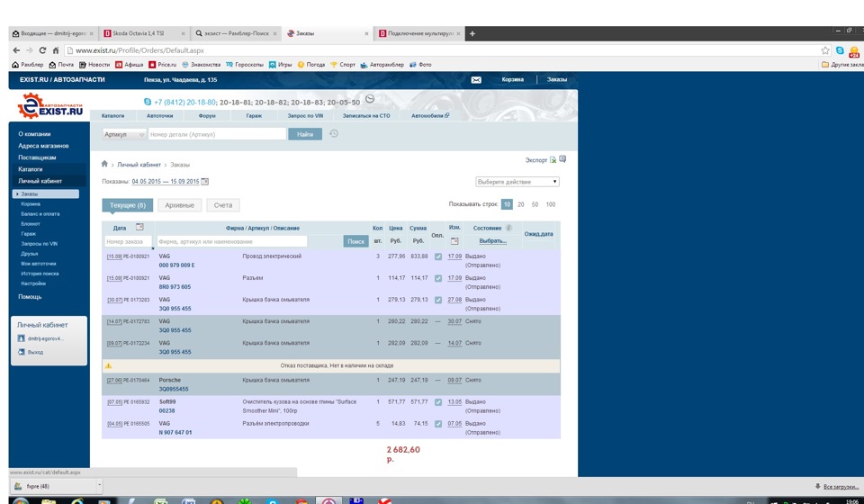Screen dimensions: 864x504
Task: Click the warning icon in the supplier refusal row
Action: pyautogui.click(x=109, y=365)
